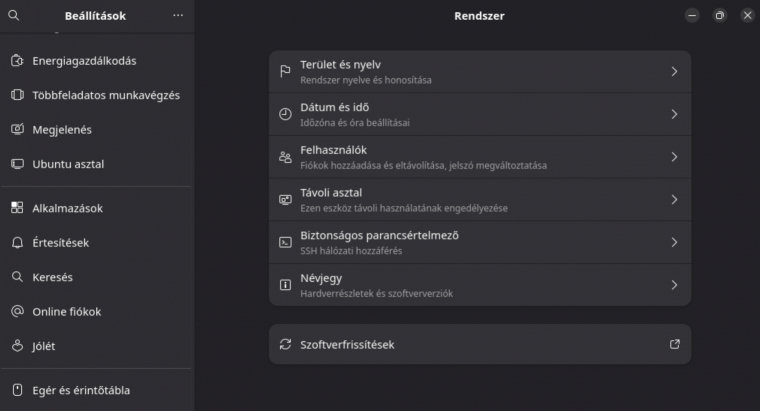Click the Egér és érintőtábla mouse icon
The image size is (760, 411).
[x=17, y=390]
